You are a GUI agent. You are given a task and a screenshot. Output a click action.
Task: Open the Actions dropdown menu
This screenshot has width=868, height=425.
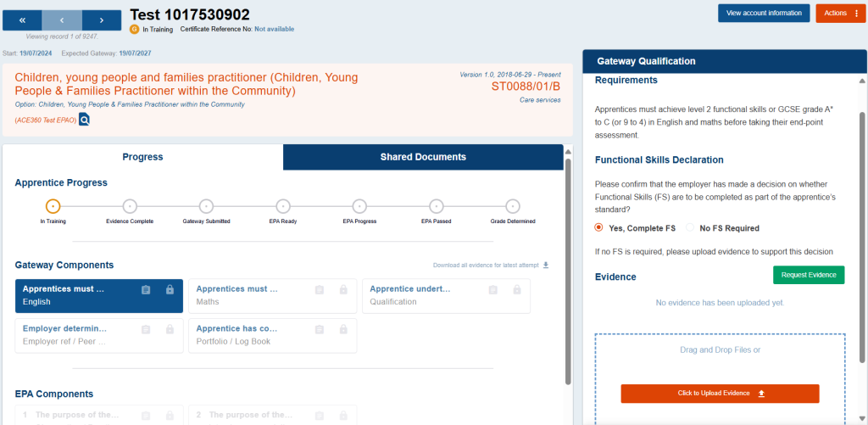coord(840,13)
